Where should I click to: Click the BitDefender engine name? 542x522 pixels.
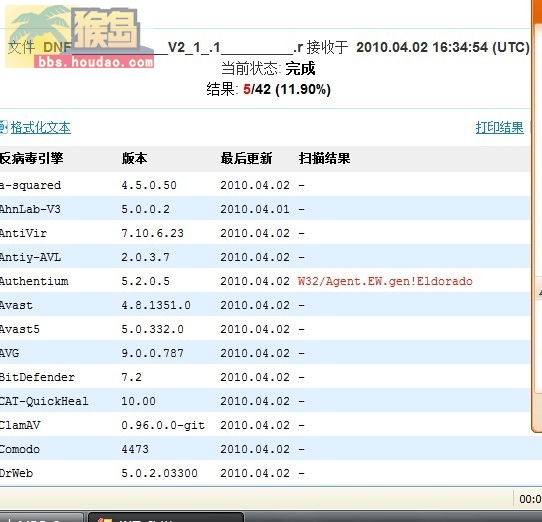click(x=37, y=377)
